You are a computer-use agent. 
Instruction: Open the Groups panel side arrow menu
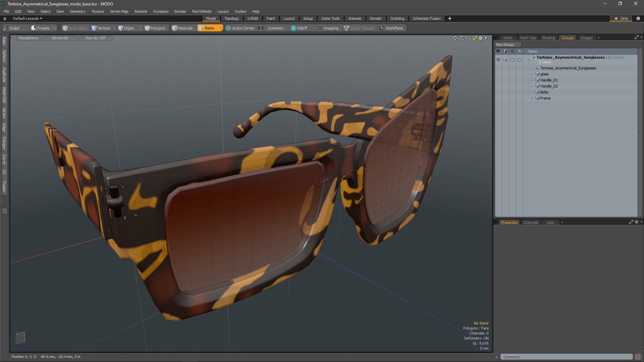(x=641, y=38)
